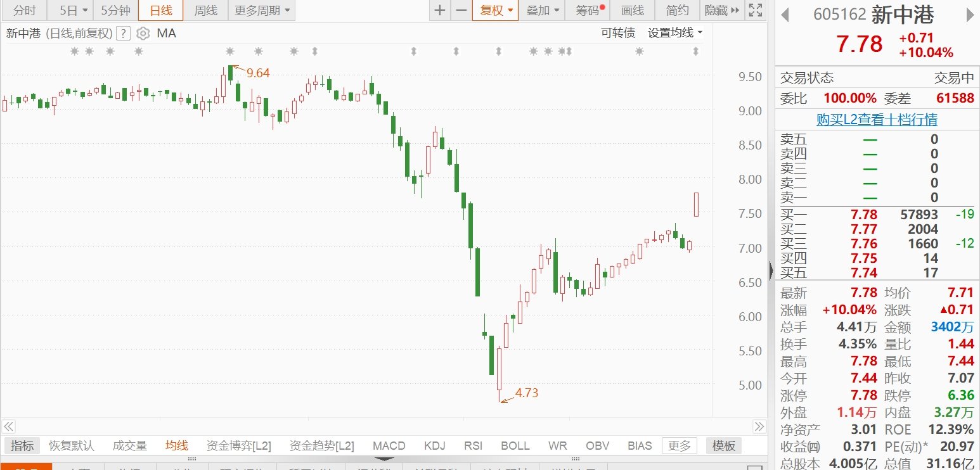Go to next stock arrow
980x470 pixels.
[970, 15]
